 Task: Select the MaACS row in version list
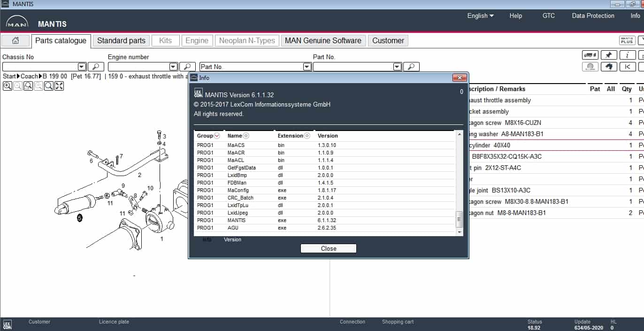pyautogui.click(x=325, y=145)
